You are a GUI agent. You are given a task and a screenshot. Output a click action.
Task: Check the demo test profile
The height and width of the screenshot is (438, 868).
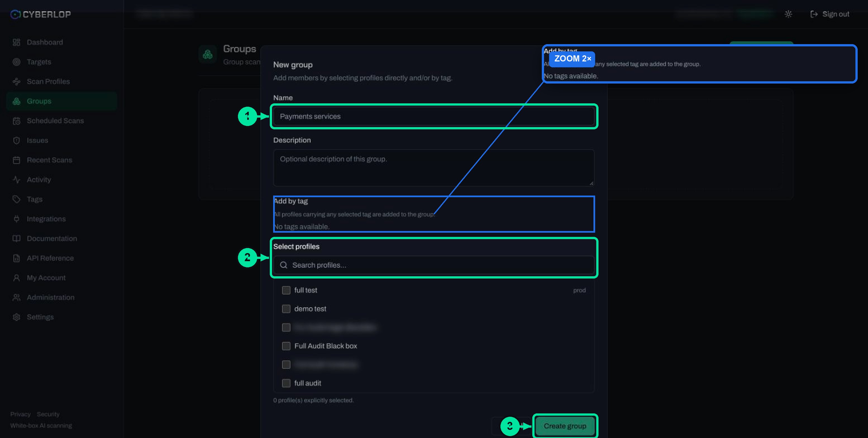click(286, 309)
